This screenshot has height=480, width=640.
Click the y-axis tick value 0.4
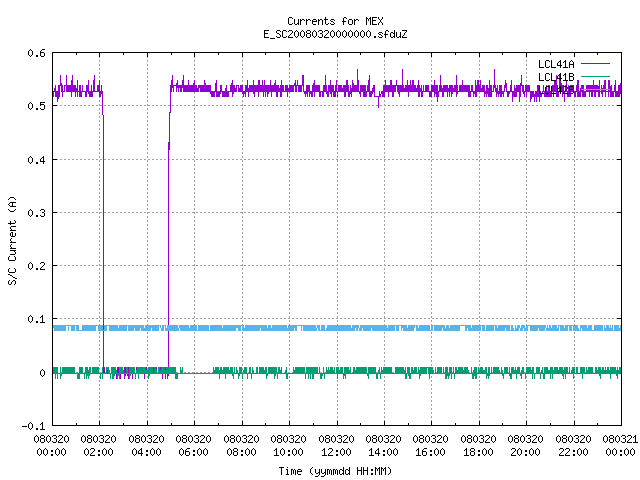(x=36, y=160)
